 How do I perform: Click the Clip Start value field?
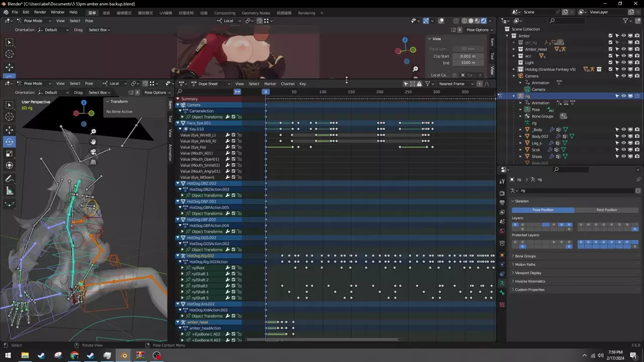[x=467, y=56]
